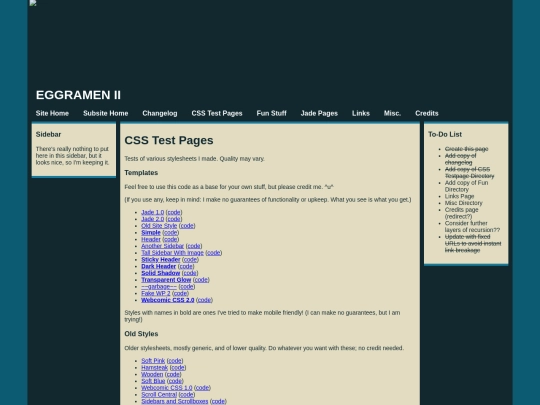Open the Jade 2.0 template link
The image size is (540, 405).
click(x=153, y=219)
